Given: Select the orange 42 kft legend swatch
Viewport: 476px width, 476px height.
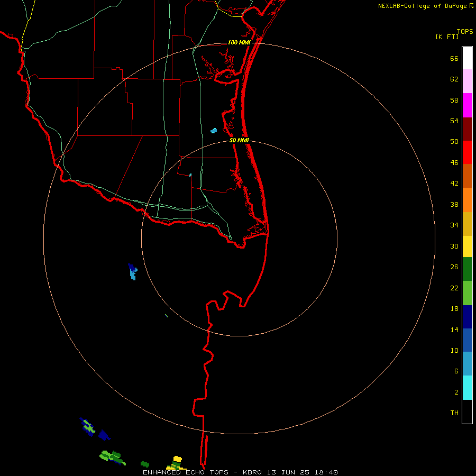Looking at the screenshot, I should (x=467, y=200).
